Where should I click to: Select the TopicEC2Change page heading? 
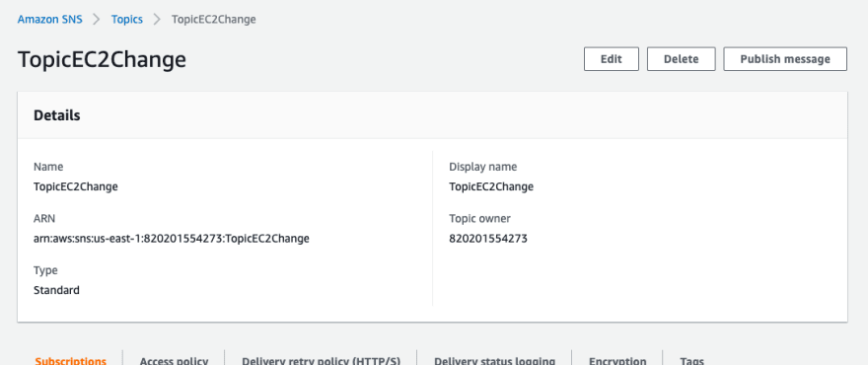pos(102,60)
